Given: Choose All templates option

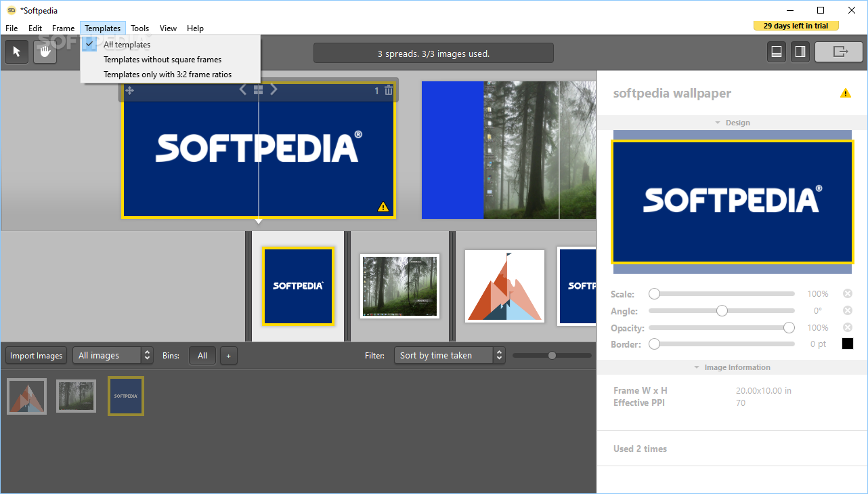Looking at the screenshot, I should (170, 45).
